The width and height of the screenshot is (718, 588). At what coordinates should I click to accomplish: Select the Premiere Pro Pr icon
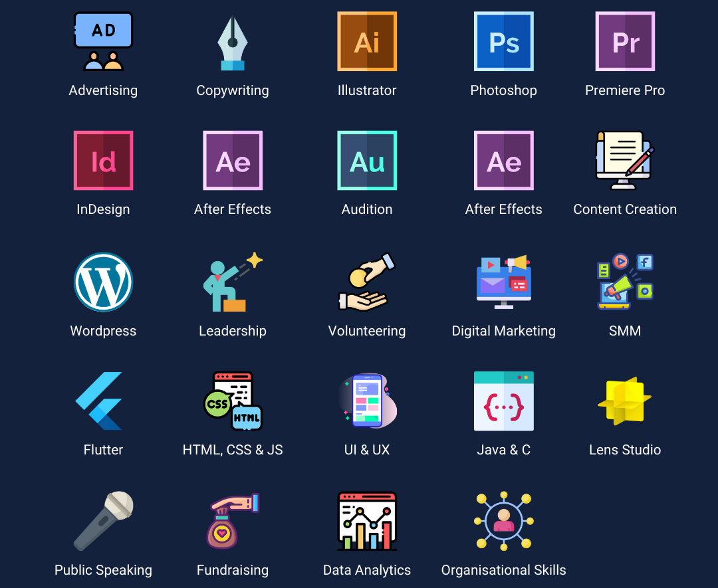tap(625, 41)
